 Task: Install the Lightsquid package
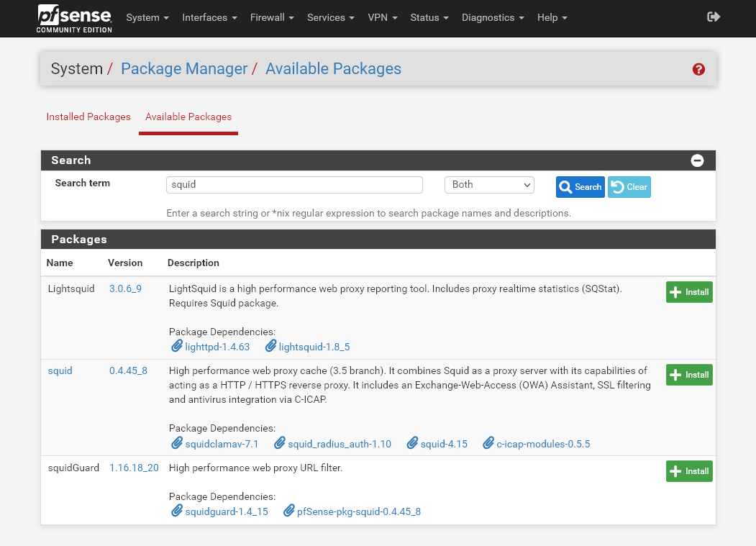pos(688,292)
